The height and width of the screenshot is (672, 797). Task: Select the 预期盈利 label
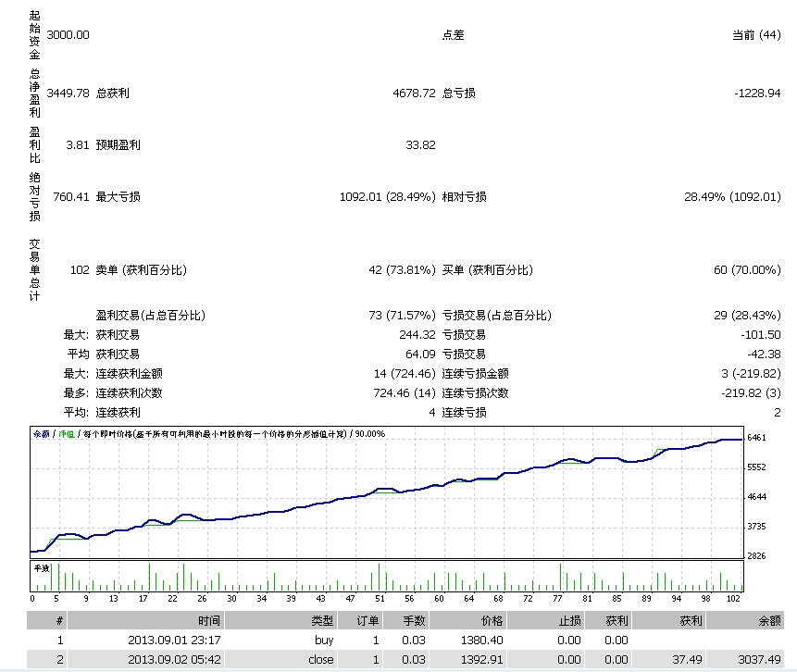(x=118, y=145)
